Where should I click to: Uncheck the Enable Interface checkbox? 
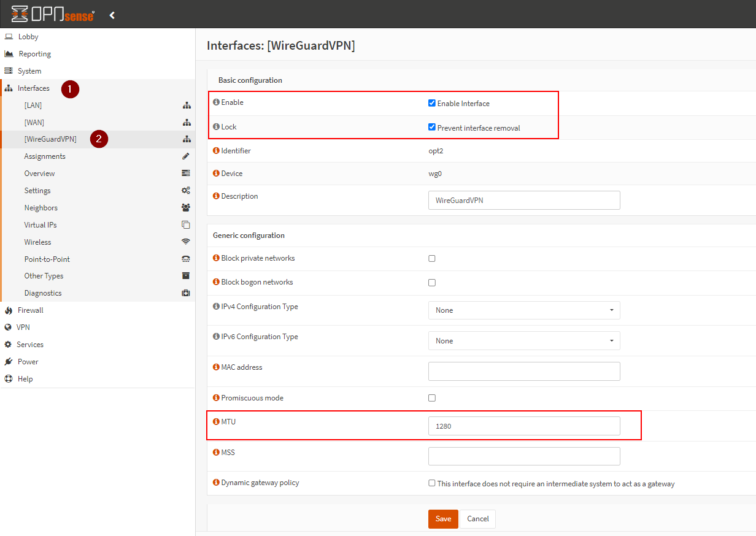pyautogui.click(x=432, y=103)
